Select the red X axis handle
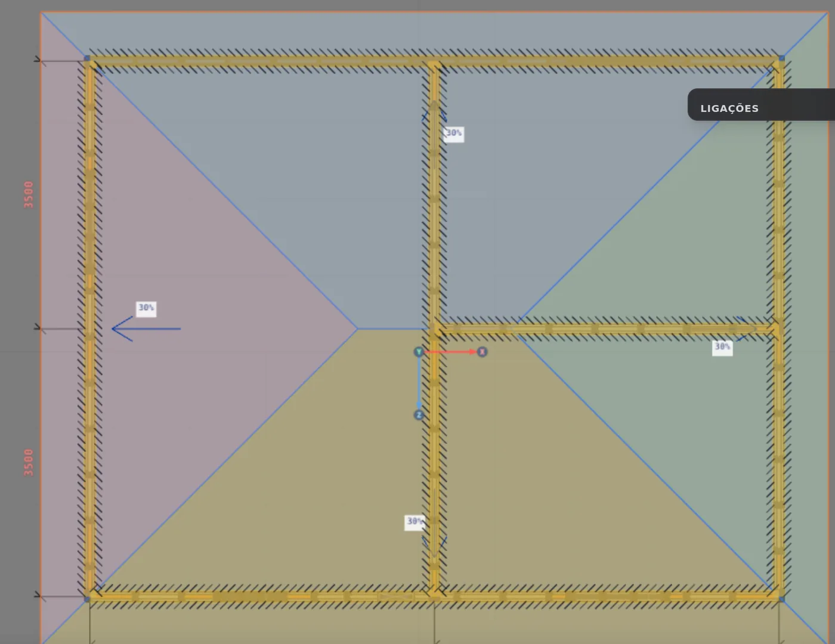 pos(482,352)
